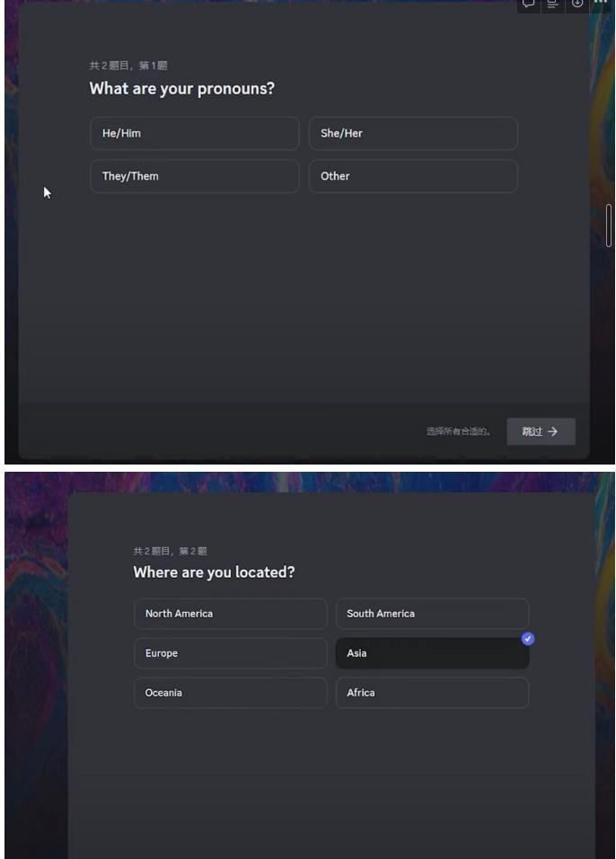Click the 选择所有合适的 hint text
This screenshot has height=859, width=616.
click(x=458, y=432)
